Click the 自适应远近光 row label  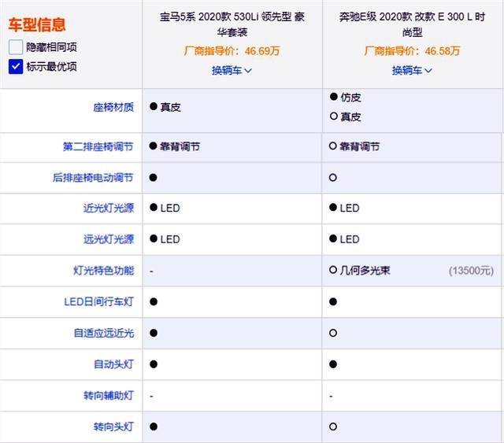pyautogui.click(x=103, y=333)
